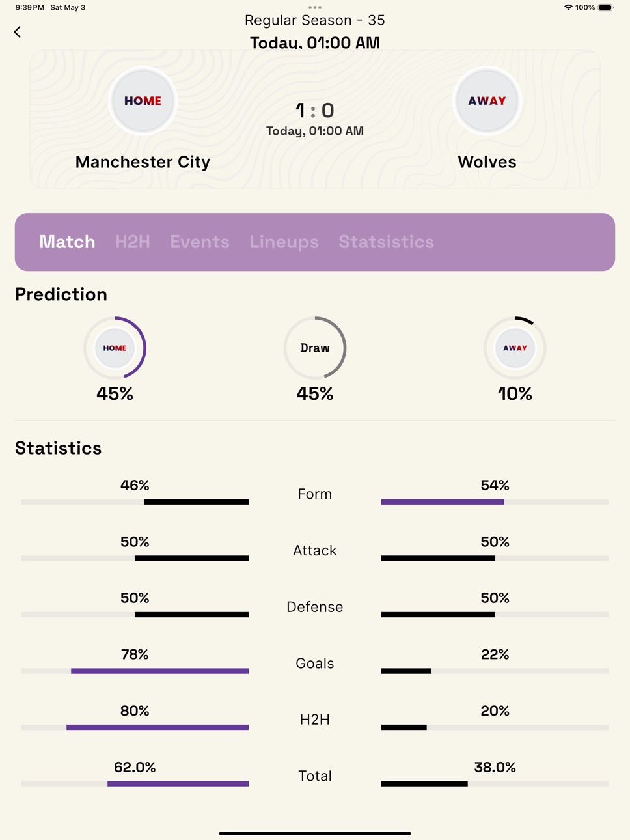Tap the AWAY team badge for Wolves

[x=487, y=101]
